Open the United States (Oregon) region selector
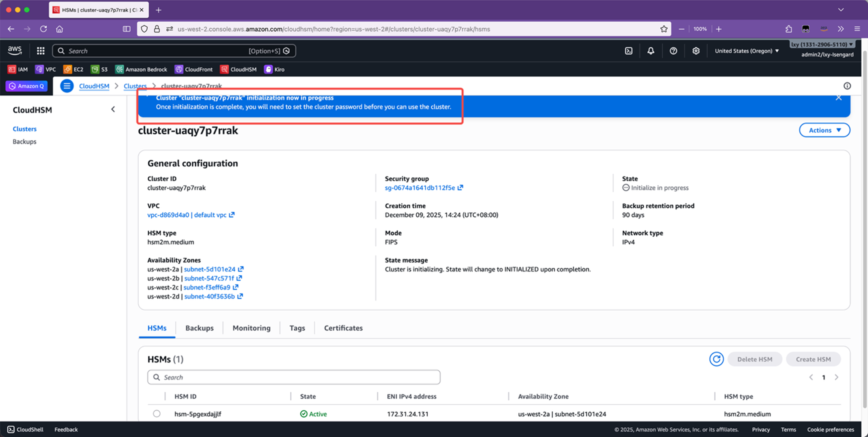Image resolution: width=868 pixels, height=437 pixels. (x=747, y=51)
